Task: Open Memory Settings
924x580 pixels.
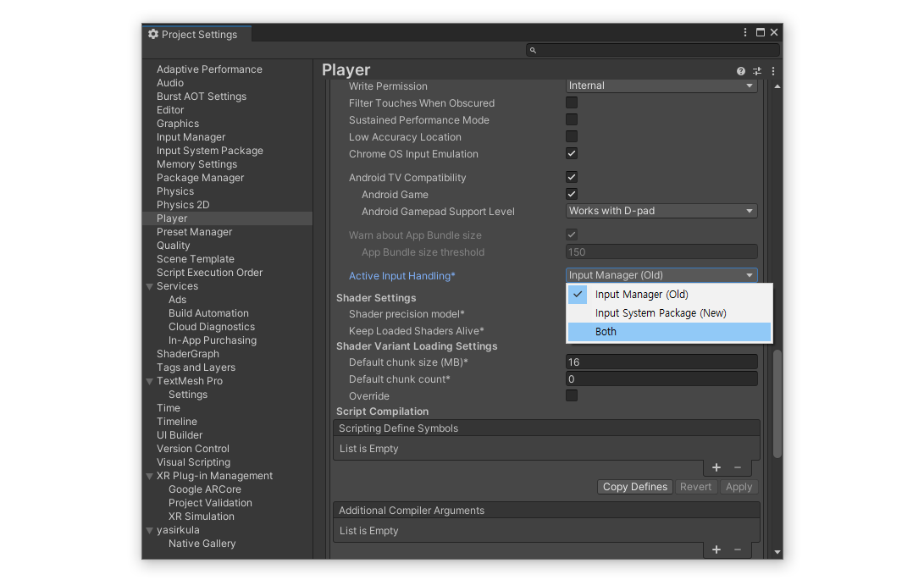Action: [196, 164]
